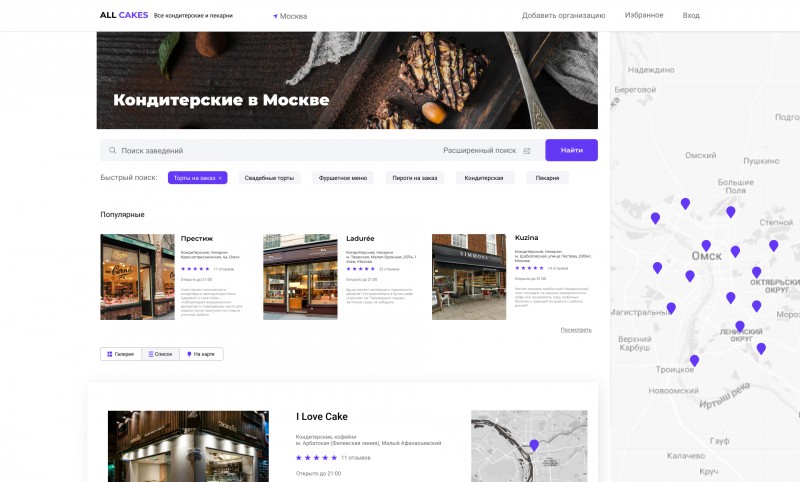
Task: Click the map pin directly above the Омск label
Action: click(706, 246)
